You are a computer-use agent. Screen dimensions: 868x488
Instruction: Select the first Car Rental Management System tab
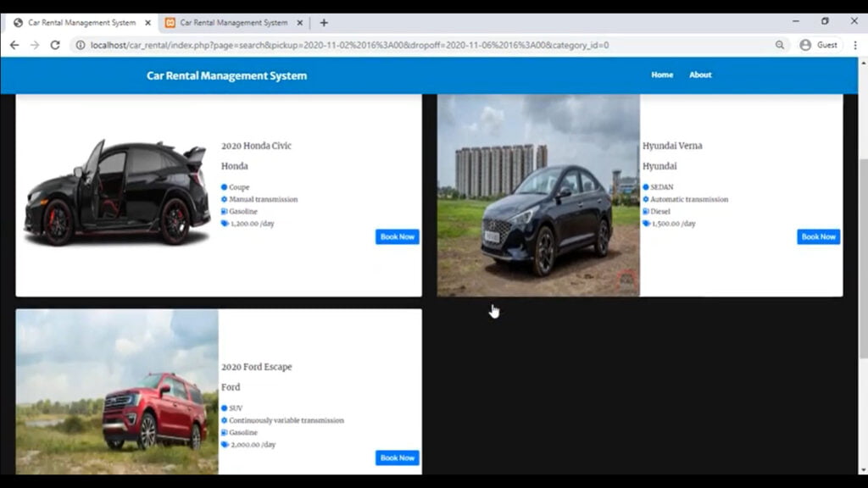[81, 23]
